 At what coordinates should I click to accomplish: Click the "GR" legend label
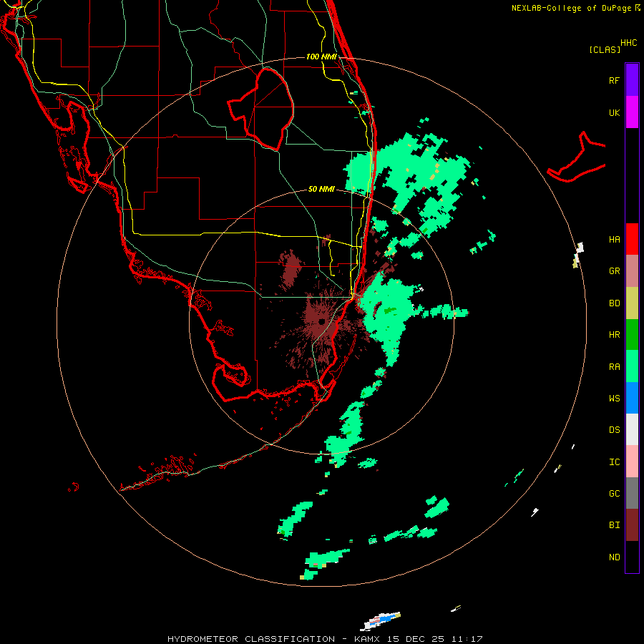tap(614, 271)
